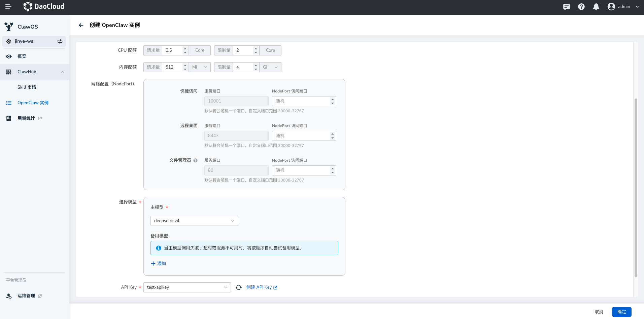
Task: Open 用量统计 in the sidebar
Action: coord(35,118)
